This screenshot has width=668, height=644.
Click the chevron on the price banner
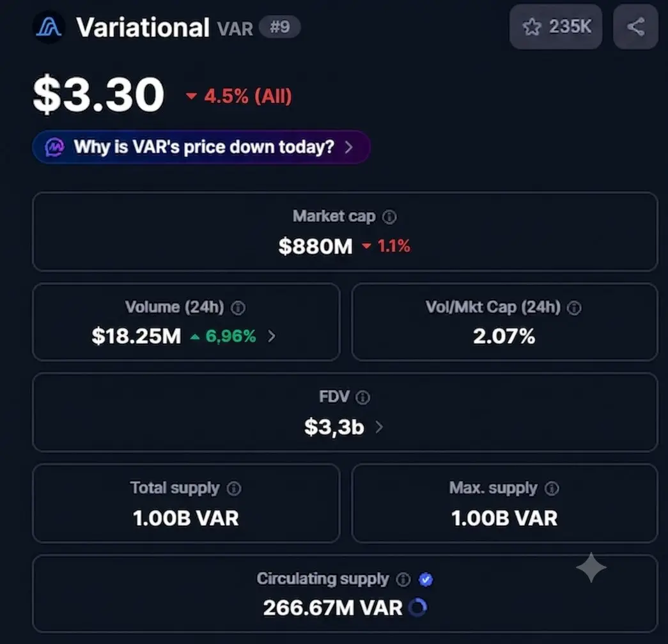tap(349, 148)
